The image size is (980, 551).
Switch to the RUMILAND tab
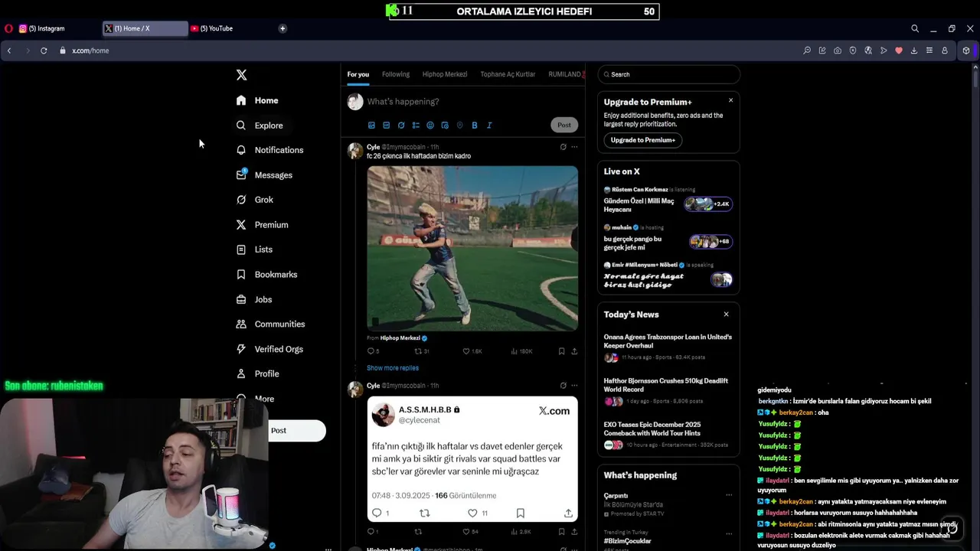(565, 74)
